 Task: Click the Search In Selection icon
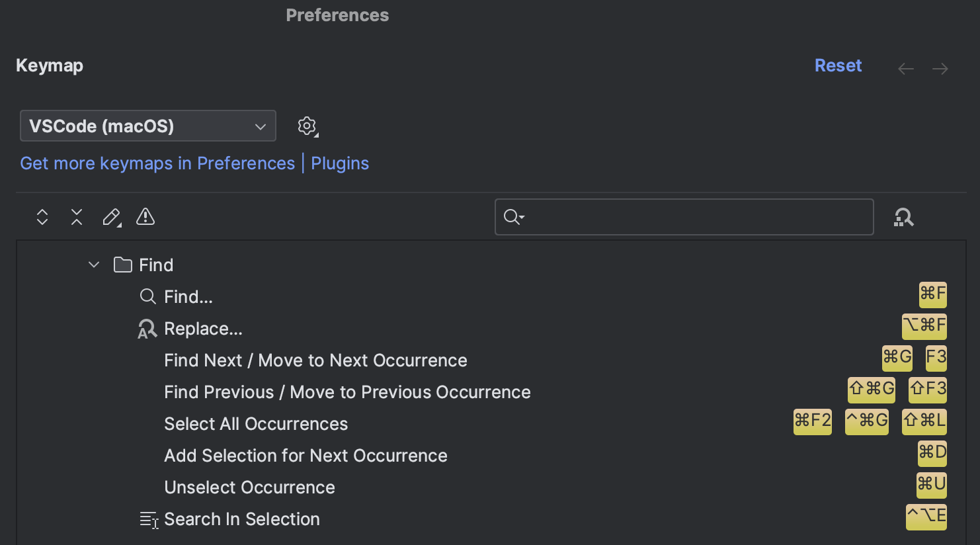coord(148,519)
